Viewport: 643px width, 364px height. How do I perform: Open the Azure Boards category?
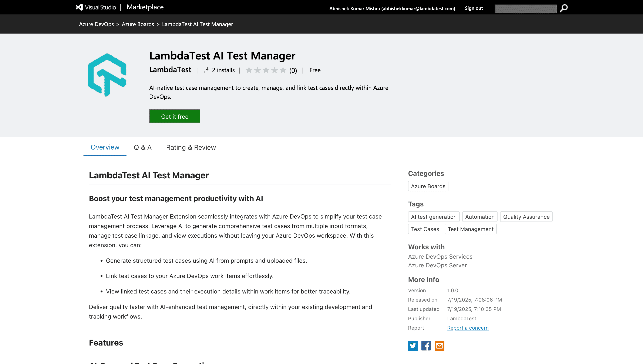(x=428, y=186)
